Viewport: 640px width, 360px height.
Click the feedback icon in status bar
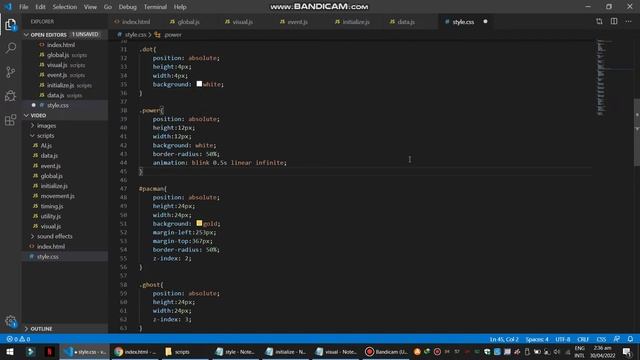tap(617, 339)
